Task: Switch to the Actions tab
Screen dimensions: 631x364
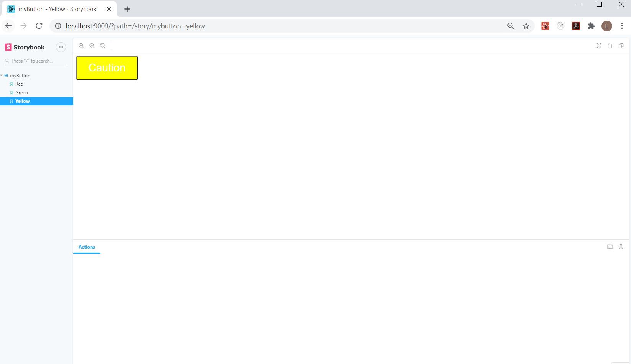Action: [x=87, y=247]
